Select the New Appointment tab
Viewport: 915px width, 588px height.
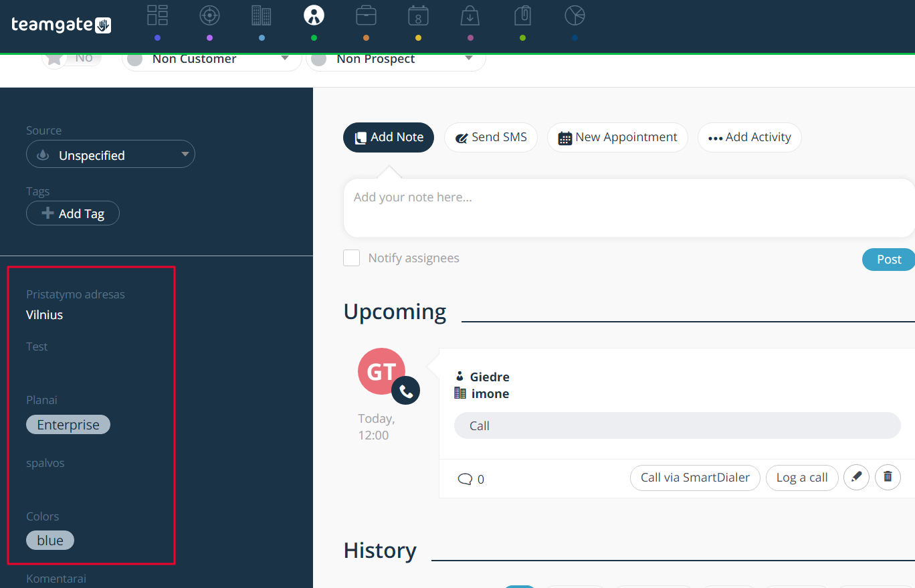coord(617,137)
